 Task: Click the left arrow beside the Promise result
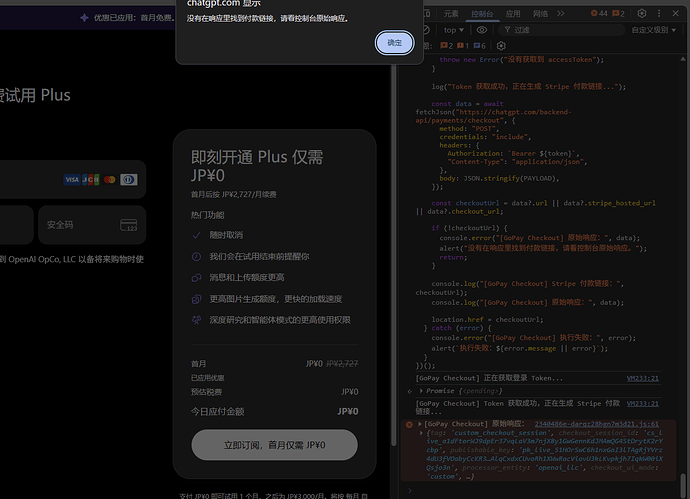click(x=410, y=391)
